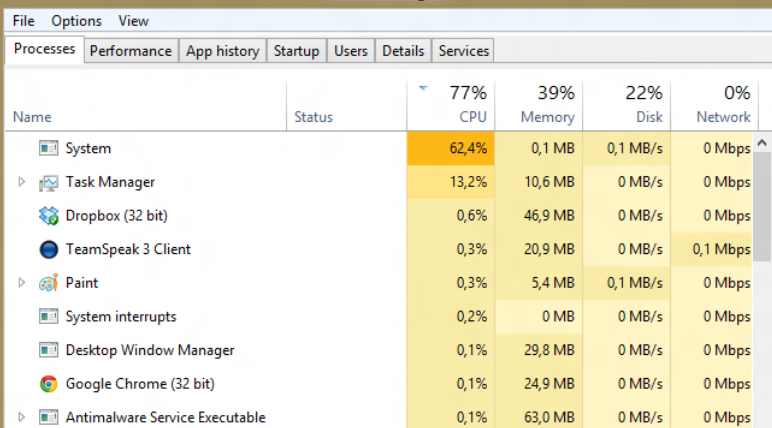
Task: Sort by the Network column header
Action: pyautogui.click(x=714, y=106)
